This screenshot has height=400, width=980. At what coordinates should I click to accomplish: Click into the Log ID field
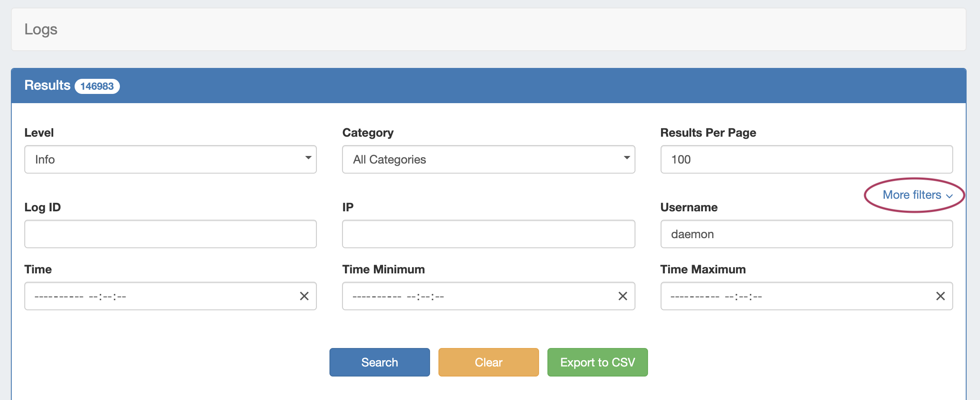pyautogui.click(x=170, y=234)
